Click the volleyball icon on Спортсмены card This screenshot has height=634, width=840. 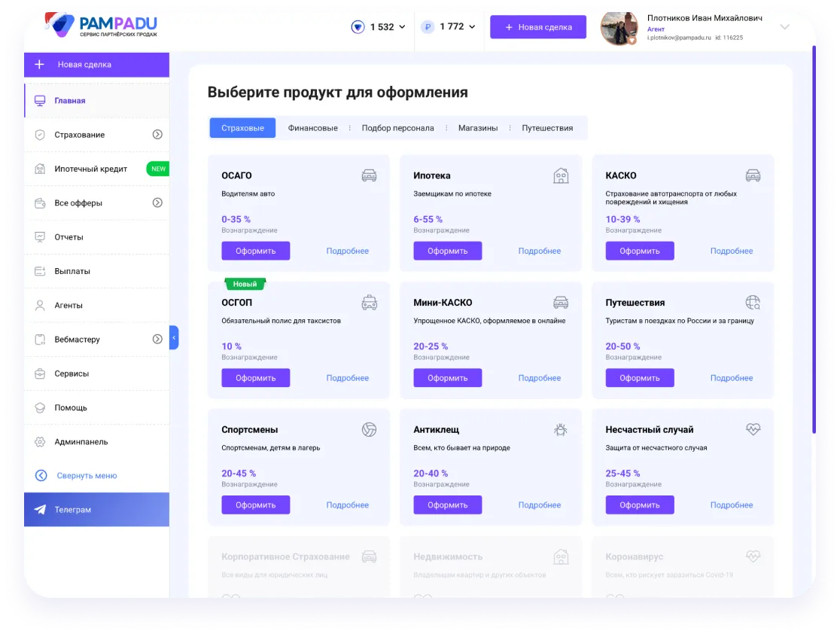tap(369, 430)
